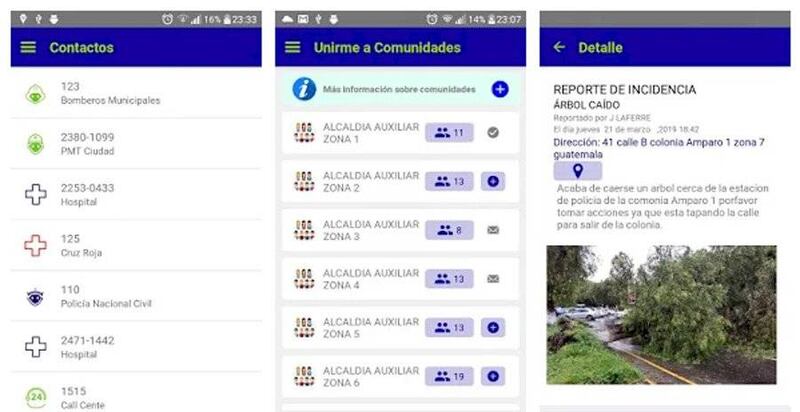
Task: Open the hamburger menu on the Contactos screen
Action: click(28, 47)
